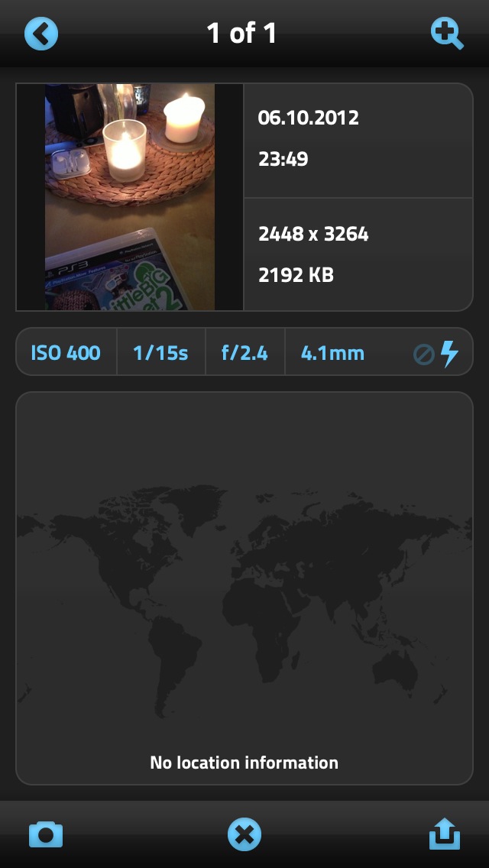Open the share export icon
Screen dimensions: 489x868
(x=445, y=834)
